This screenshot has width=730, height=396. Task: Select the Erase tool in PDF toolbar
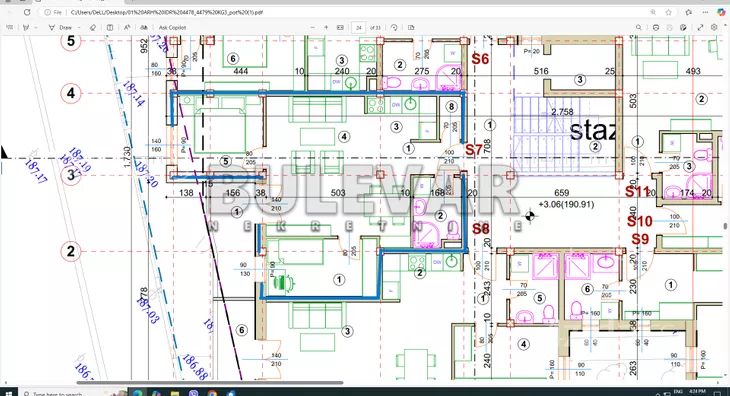(93, 27)
